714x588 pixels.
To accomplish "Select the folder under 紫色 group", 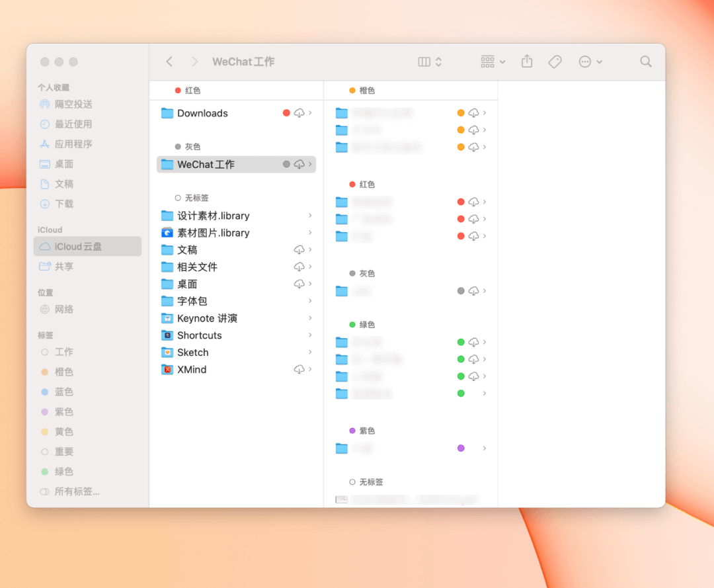I will point(411,448).
